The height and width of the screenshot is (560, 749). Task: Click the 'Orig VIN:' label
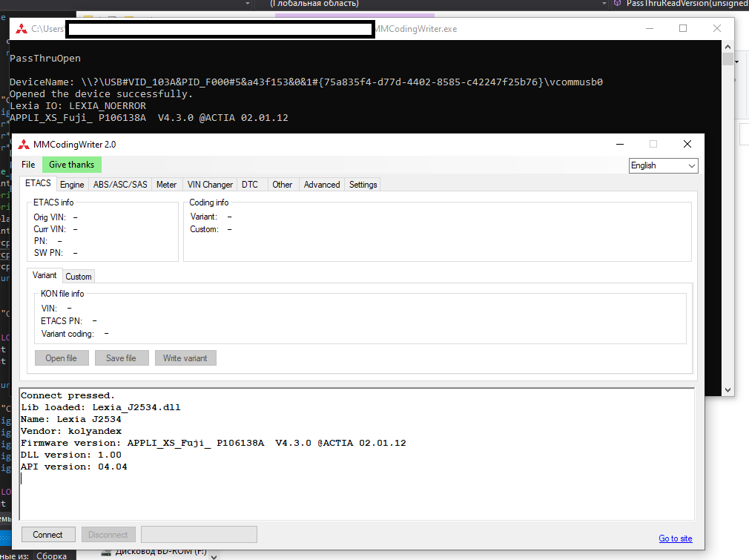[50, 217]
